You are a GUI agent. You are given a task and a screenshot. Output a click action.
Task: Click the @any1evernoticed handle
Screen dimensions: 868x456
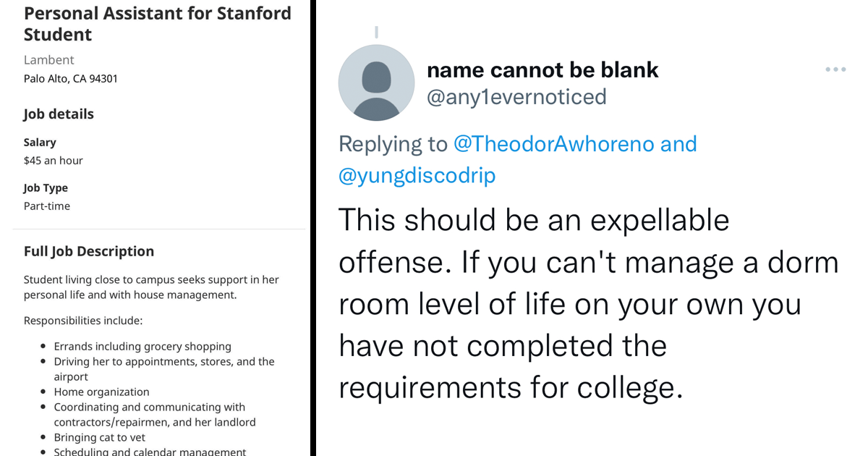(x=516, y=96)
